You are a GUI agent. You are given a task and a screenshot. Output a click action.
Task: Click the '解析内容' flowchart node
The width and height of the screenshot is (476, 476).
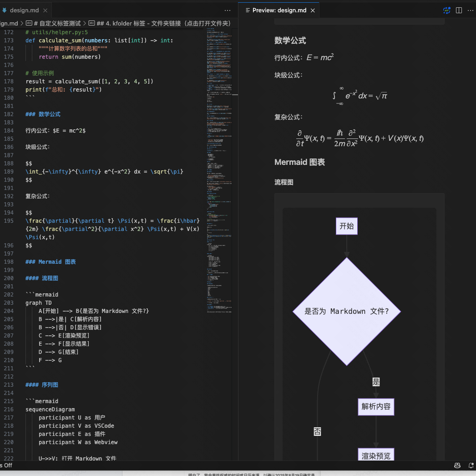[376, 407]
